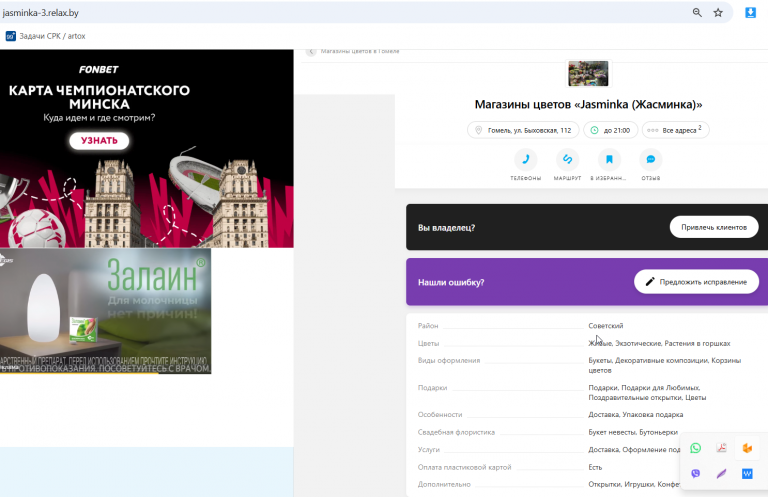Click the Привлечь клиентов button

click(x=714, y=227)
